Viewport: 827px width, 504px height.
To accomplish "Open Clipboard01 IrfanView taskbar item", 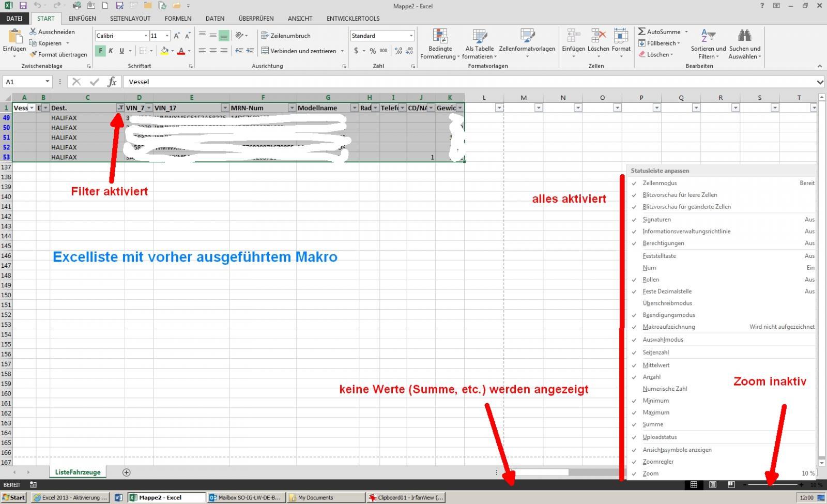I will (x=405, y=497).
